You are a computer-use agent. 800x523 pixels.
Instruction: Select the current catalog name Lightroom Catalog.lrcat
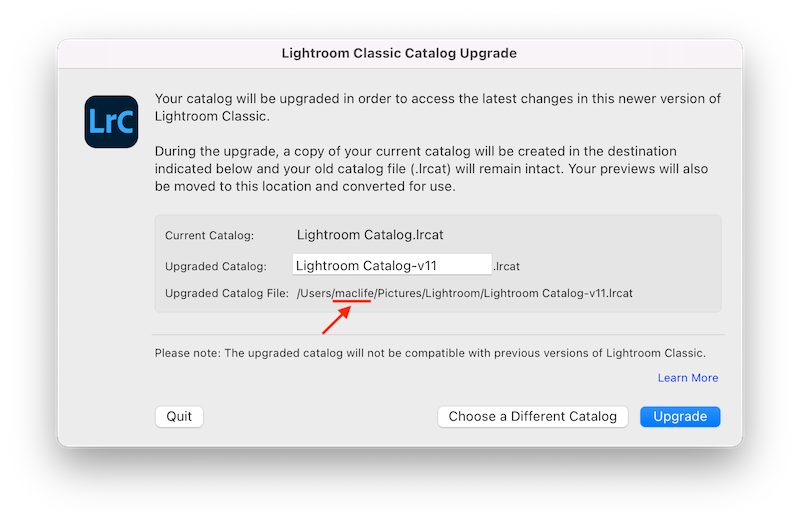pyautogui.click(x=370, y=235)
